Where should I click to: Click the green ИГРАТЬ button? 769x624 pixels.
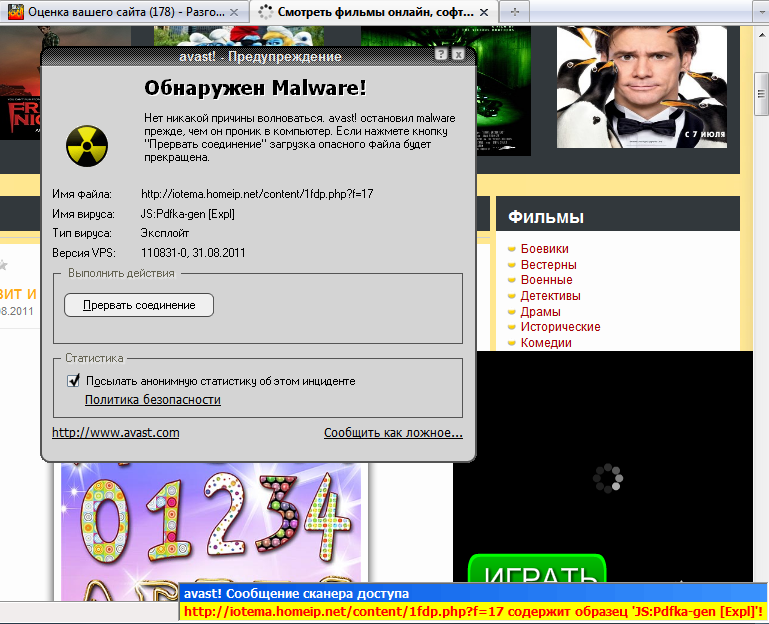(x=538, y=569)
